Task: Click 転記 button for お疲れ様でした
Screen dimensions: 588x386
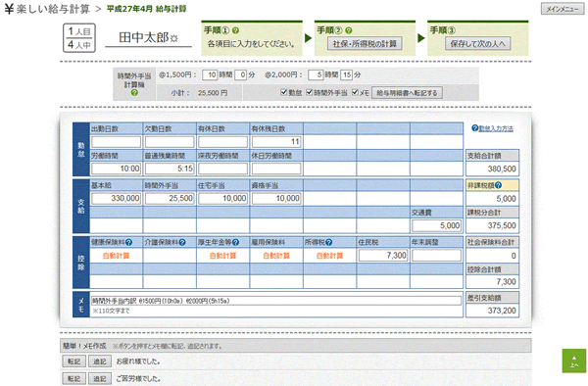Action: pos(73,362)
